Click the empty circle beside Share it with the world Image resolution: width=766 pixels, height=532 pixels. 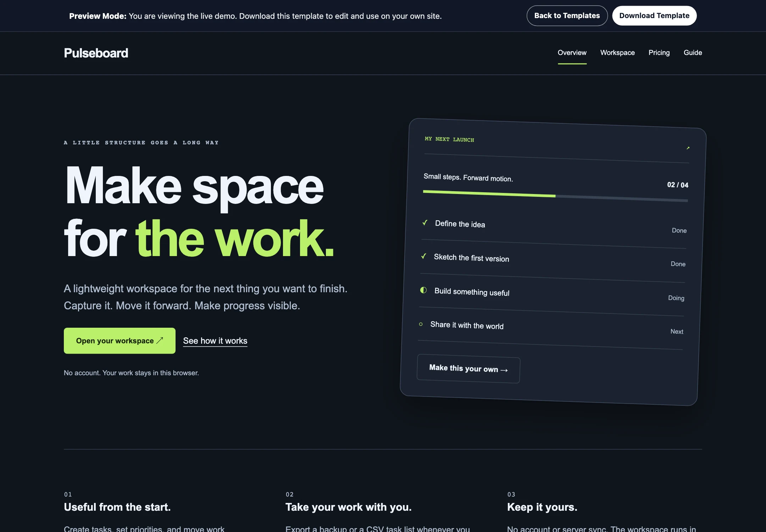click(421, 324)
